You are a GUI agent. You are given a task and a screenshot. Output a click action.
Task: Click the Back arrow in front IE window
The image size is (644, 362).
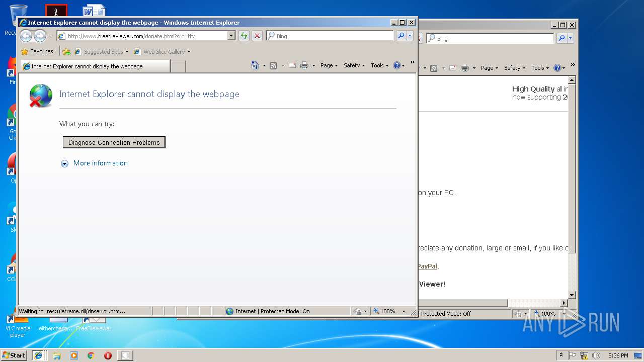pyautogui.click(x=26, y=36)
